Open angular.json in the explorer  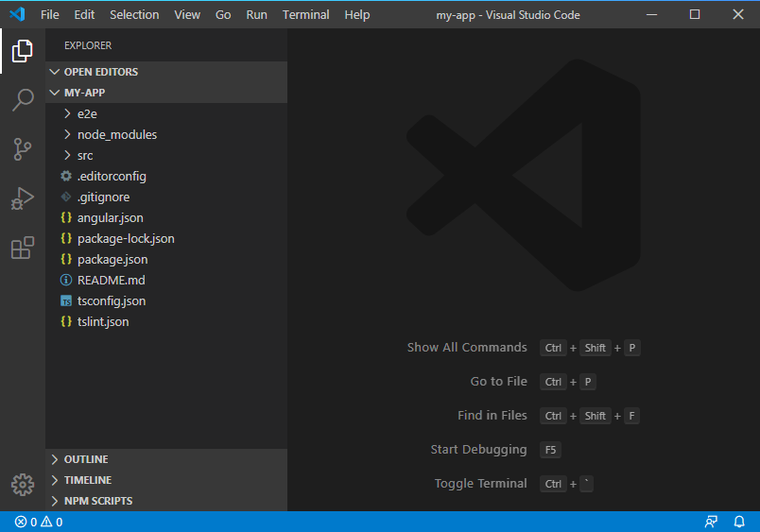pos(166,217)
